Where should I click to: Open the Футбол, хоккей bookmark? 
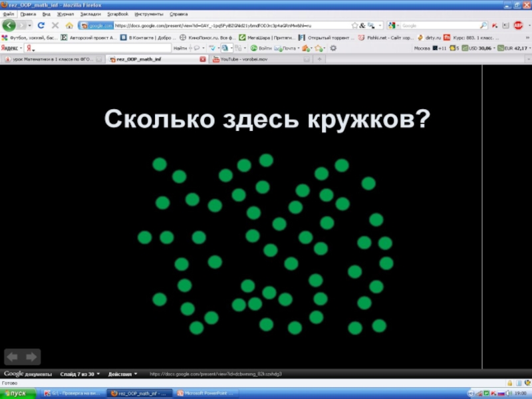point(30,38)
